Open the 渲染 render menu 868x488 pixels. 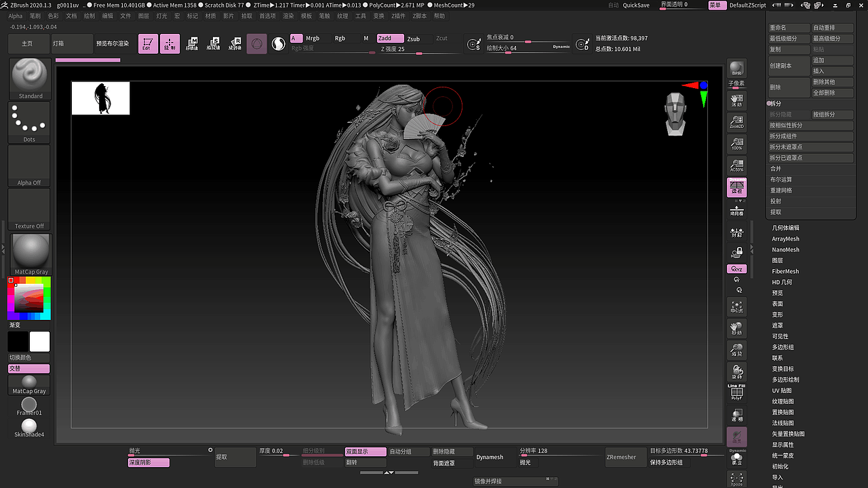[x=288, y=16]
